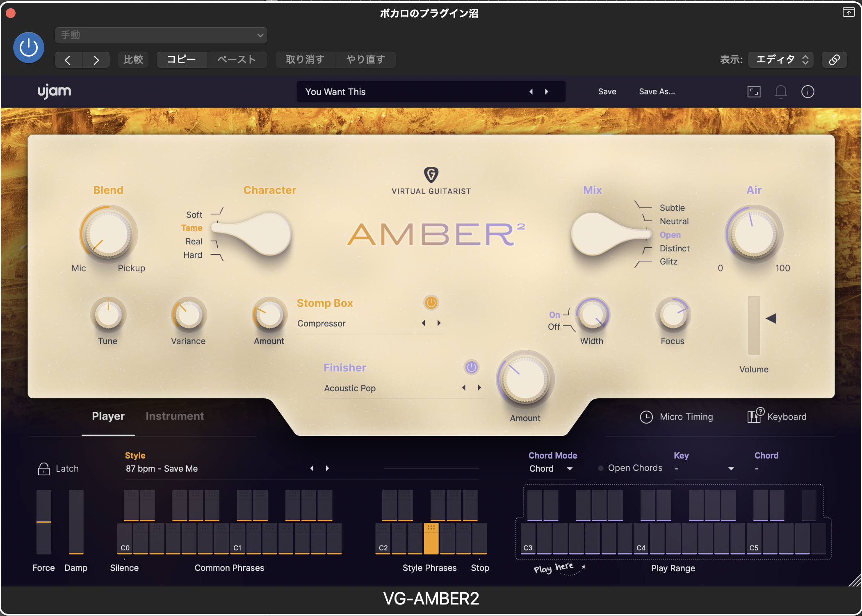Click the Tune knob
The image size is (862, 616).
[108, 315]
